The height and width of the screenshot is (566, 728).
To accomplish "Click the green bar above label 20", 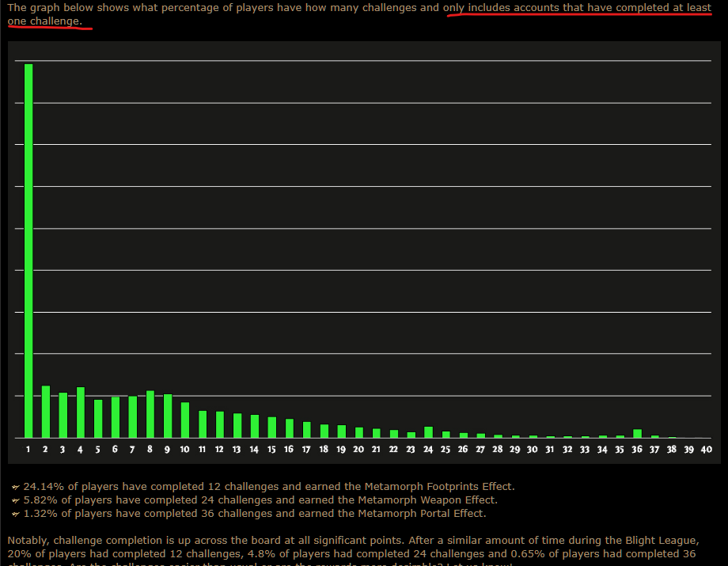I will (x=359, y=433).
